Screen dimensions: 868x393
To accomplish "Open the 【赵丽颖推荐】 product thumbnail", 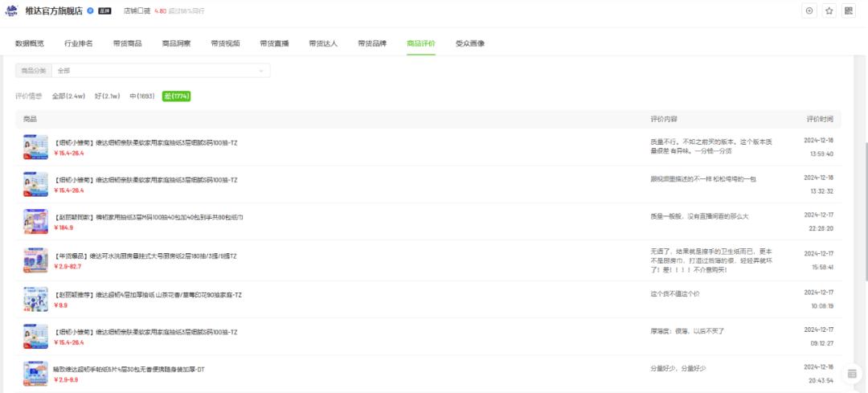I will 35,300.
